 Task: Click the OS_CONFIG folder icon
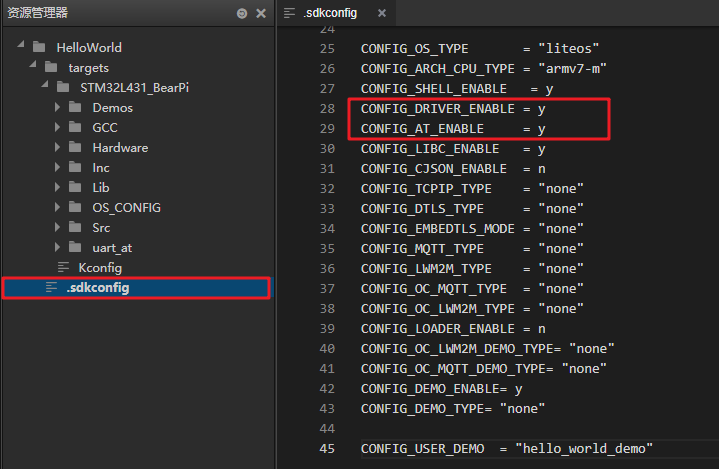click(75, 207)
